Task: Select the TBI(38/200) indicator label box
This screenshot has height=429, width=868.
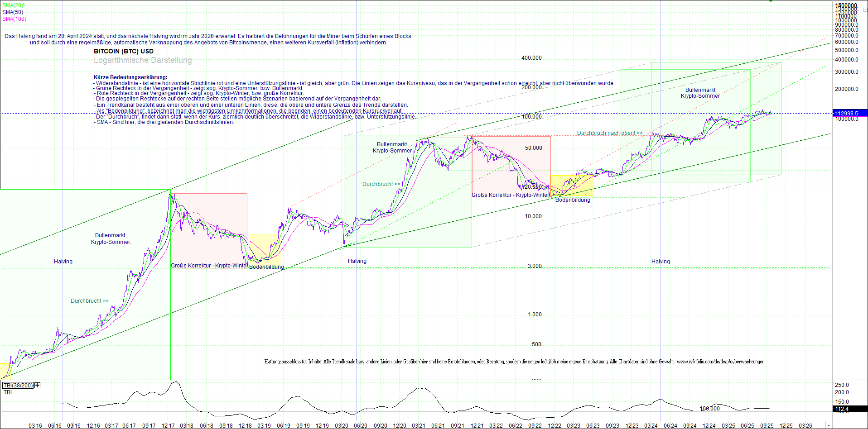Action: 18,385
